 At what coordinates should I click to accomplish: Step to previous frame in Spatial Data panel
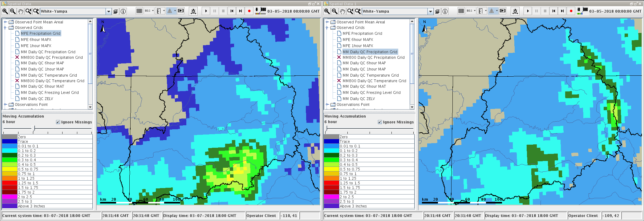[232, 11]
